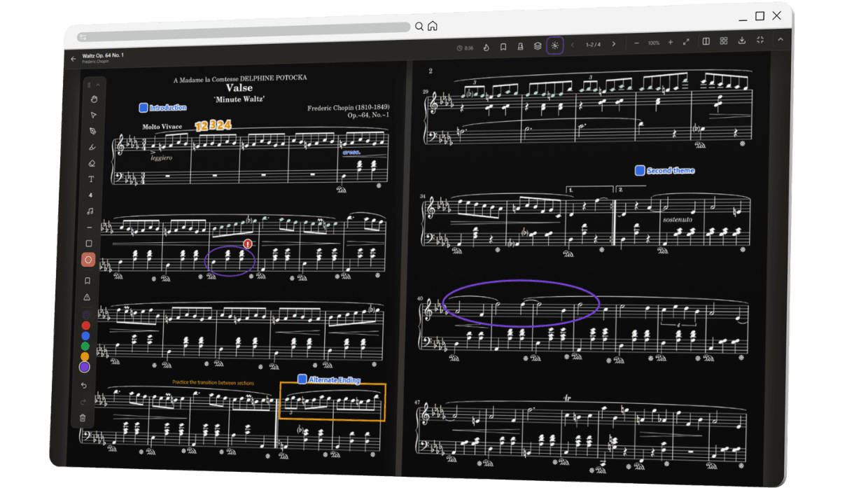Select the Line drawing tool
868x488 pixels.
(x=89, y=228)
